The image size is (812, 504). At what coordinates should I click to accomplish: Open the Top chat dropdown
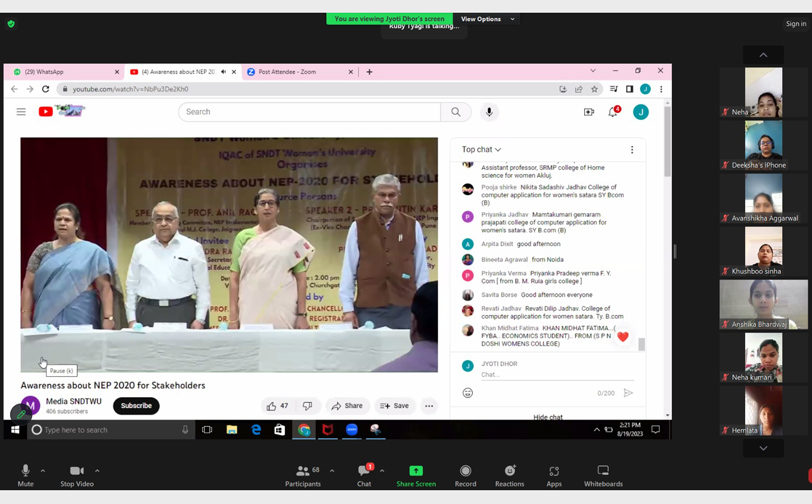click(x=481, y=150)
